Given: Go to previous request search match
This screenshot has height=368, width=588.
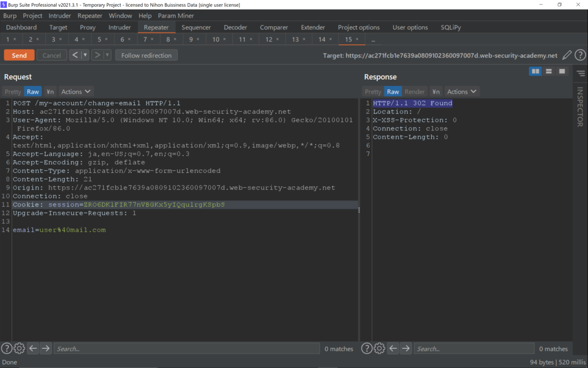Looking at the screenshot, I should pyautogui.click(x=33, y=348).
